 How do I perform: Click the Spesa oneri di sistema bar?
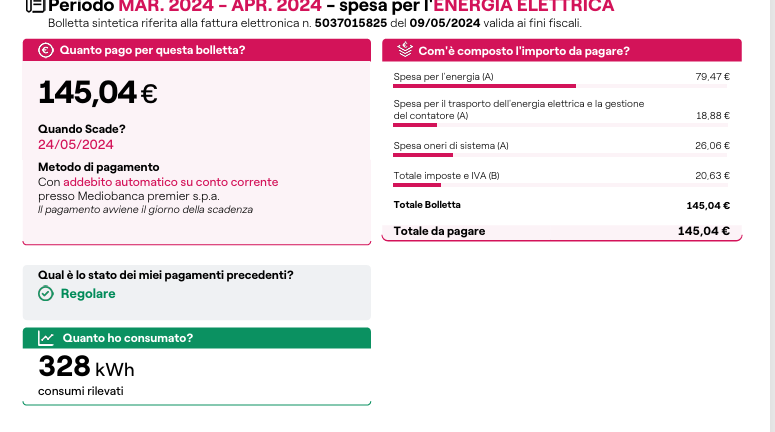pos(424,155)
